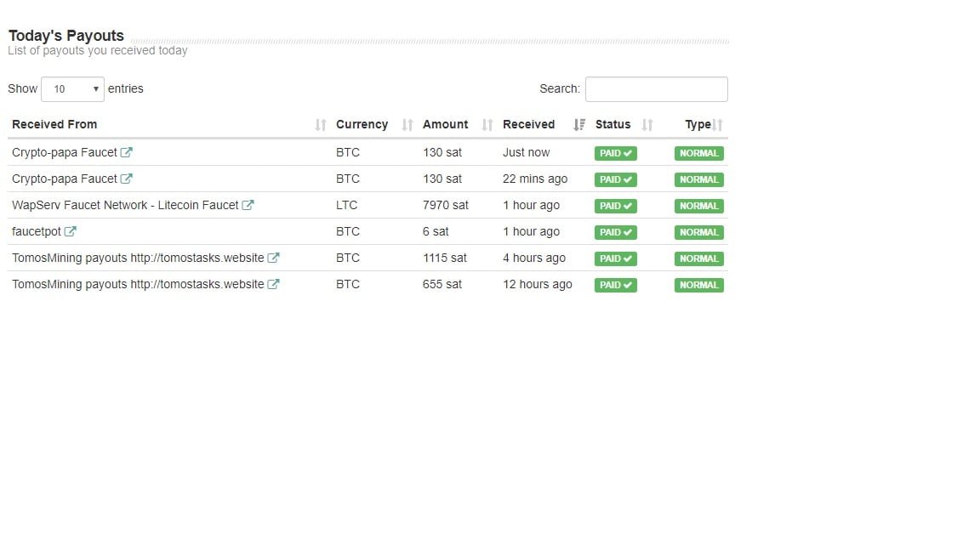The height and width of the screenshot is (551, 980).
Task: Sort by Amount using its arrow icon
Action: coord(487,125)
